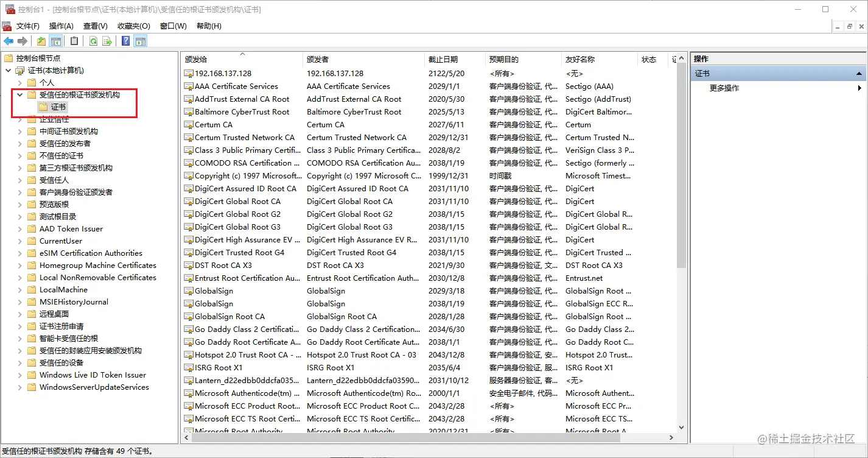Click 更多操作 in the actions pane

(x=724, y=88)
